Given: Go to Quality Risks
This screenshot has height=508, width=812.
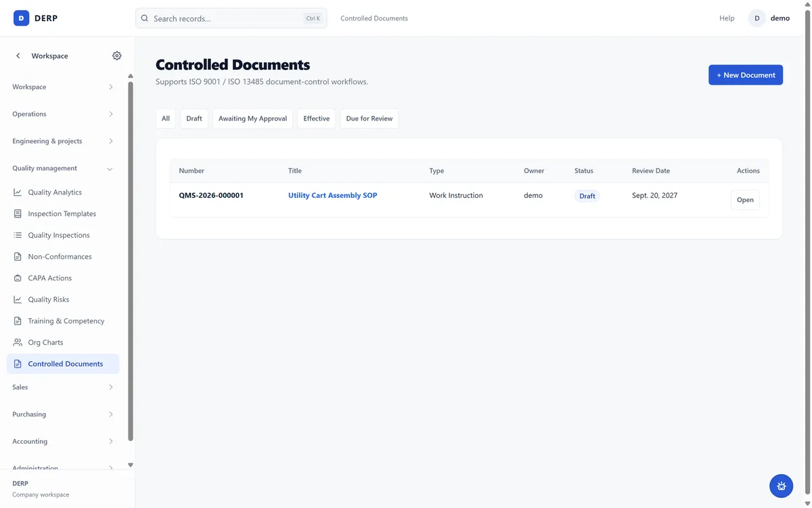Looking at the screenshot, I should point(63,299).
